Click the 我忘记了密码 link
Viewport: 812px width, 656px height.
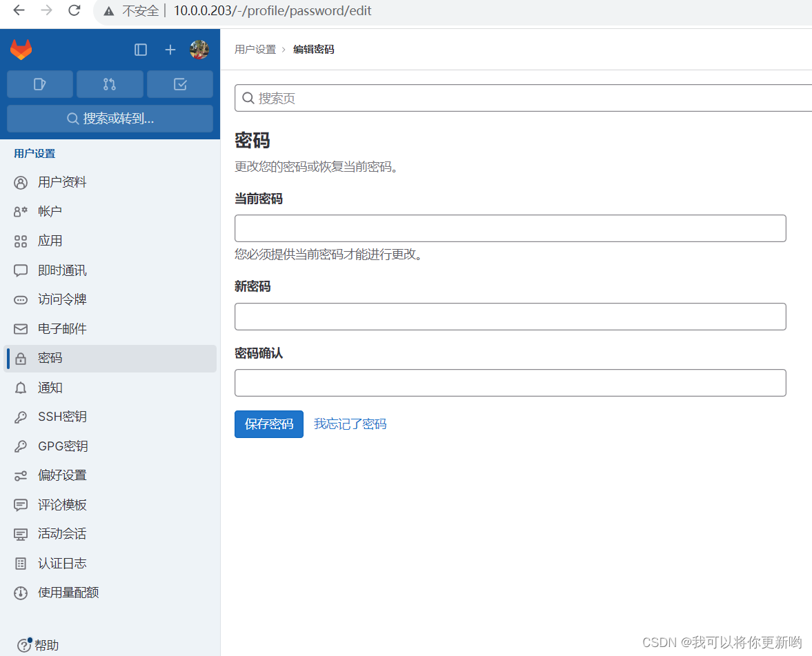coord(350,424)
